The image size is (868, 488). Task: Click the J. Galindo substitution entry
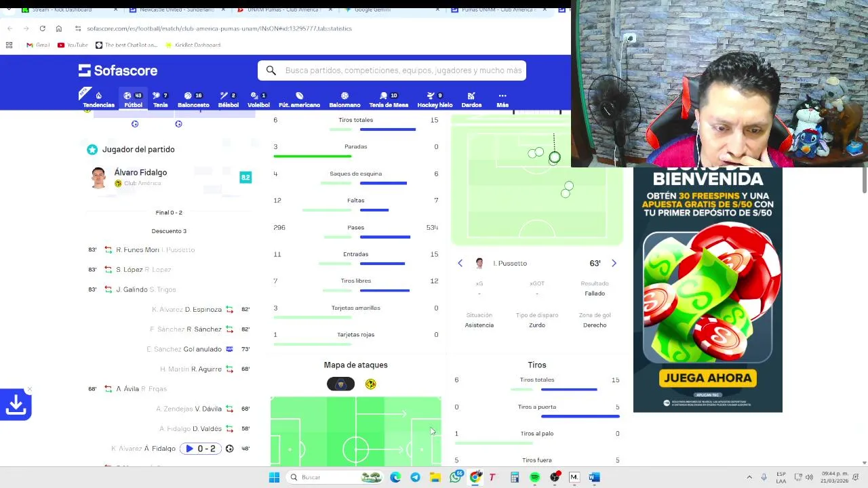pyautogui.click(x=132, y=289)
